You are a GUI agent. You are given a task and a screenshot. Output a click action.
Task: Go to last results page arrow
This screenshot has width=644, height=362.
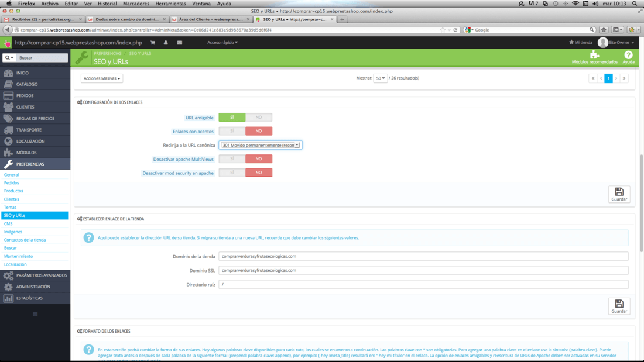point(624,78)
